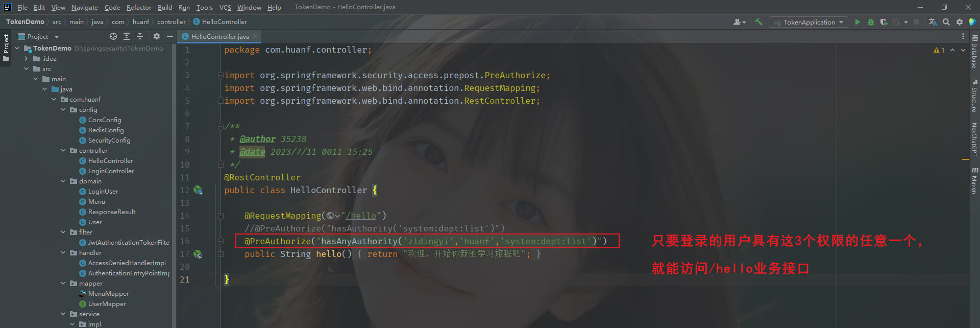The width and height of the screenshot is (980, 328).
Task: Open the Structure tool window
Action: click(975, 96)
